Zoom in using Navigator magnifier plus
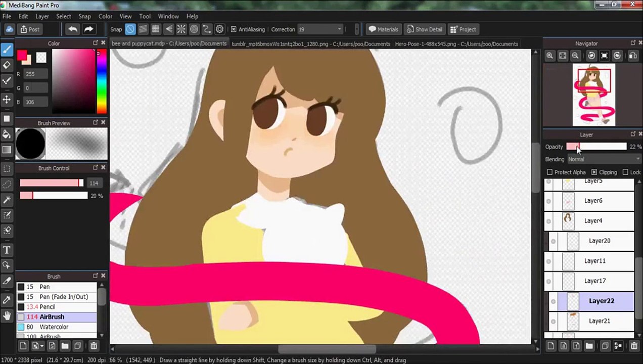Viewport: 643px width, 364px height. click(549, 56)
